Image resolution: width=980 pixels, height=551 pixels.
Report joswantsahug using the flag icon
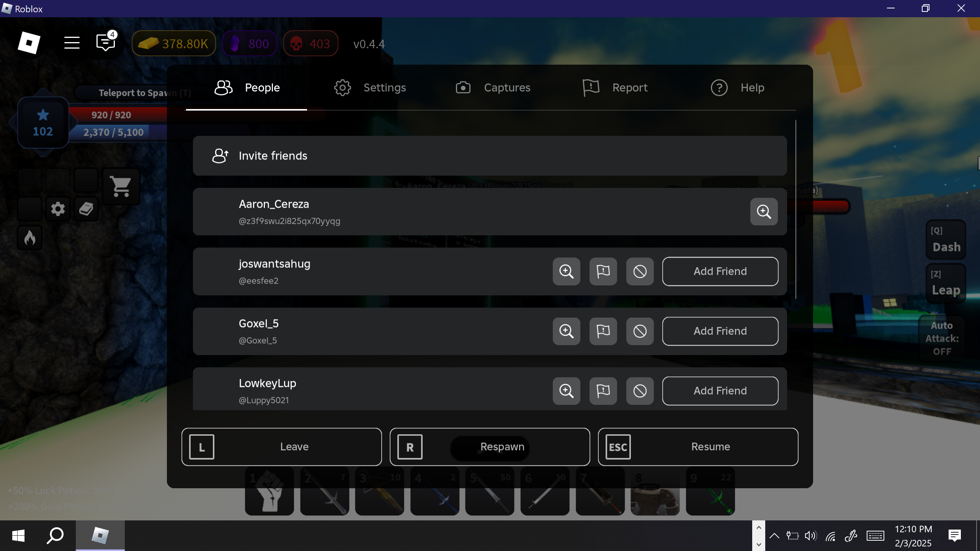603,271
